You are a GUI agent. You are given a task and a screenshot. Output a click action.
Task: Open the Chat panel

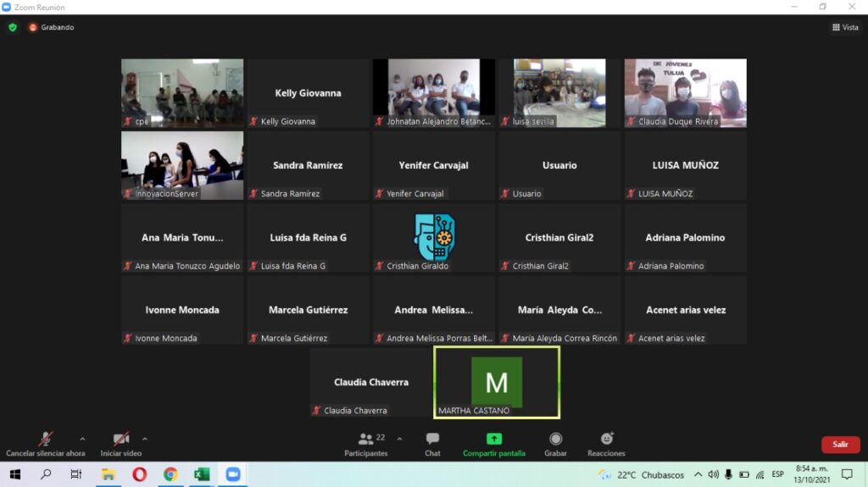coord(432,443)
